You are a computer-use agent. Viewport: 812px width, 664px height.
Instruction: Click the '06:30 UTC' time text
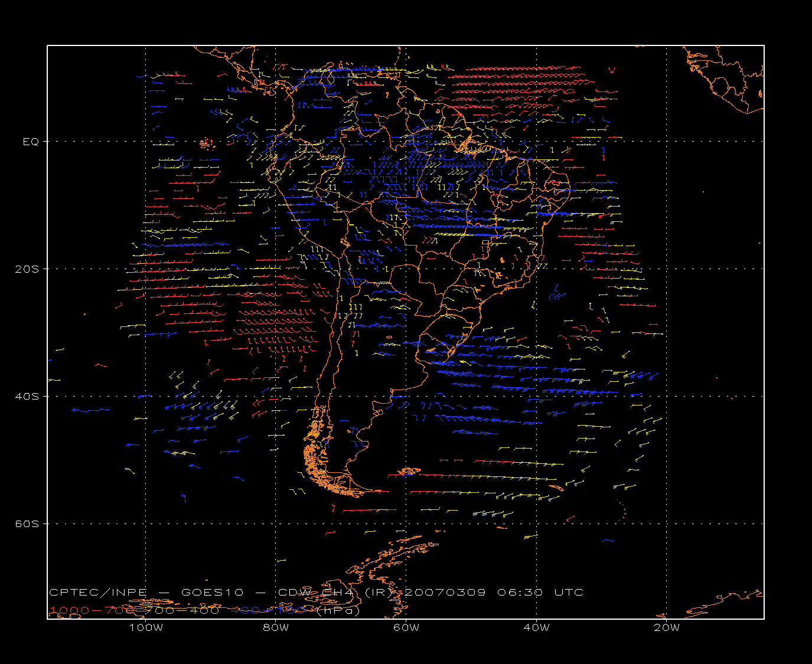tap(540, 592)
